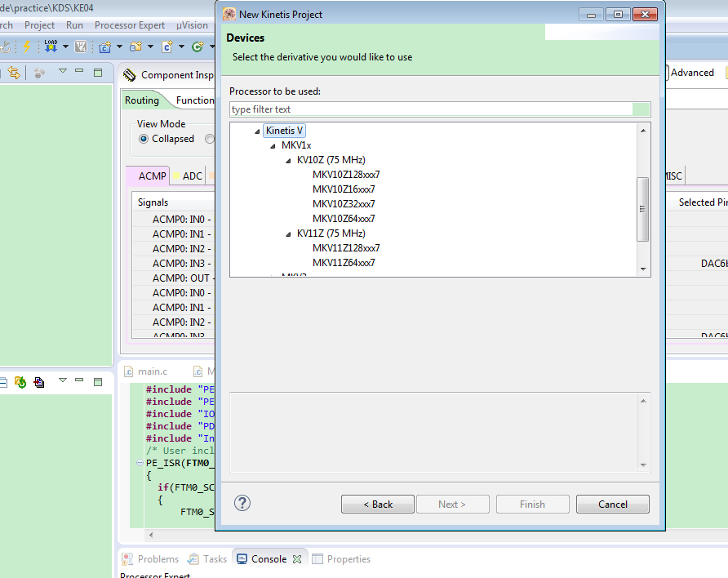Click the grey circles filter icon in left panel
The image size is (728, 578).
pyautogui.click(x=39, y=73)
